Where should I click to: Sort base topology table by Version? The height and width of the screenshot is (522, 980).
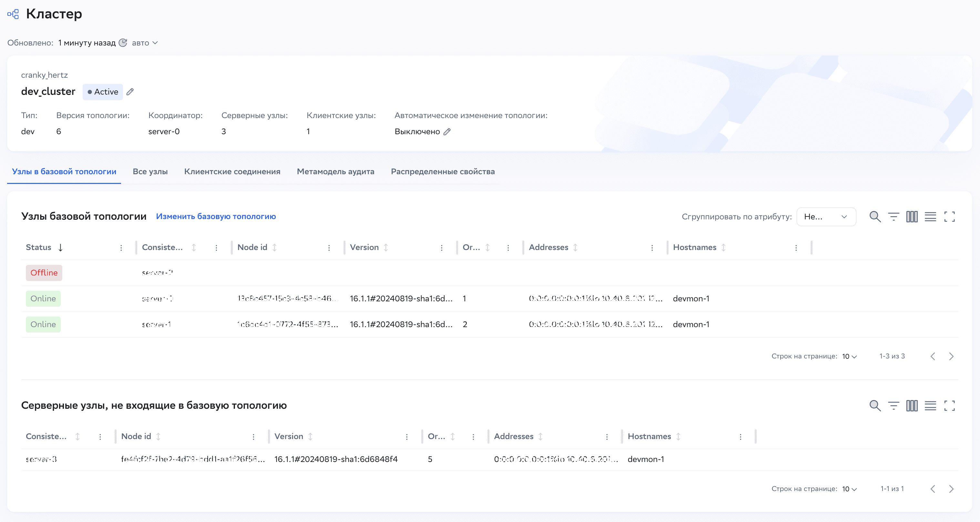[386, 247]
